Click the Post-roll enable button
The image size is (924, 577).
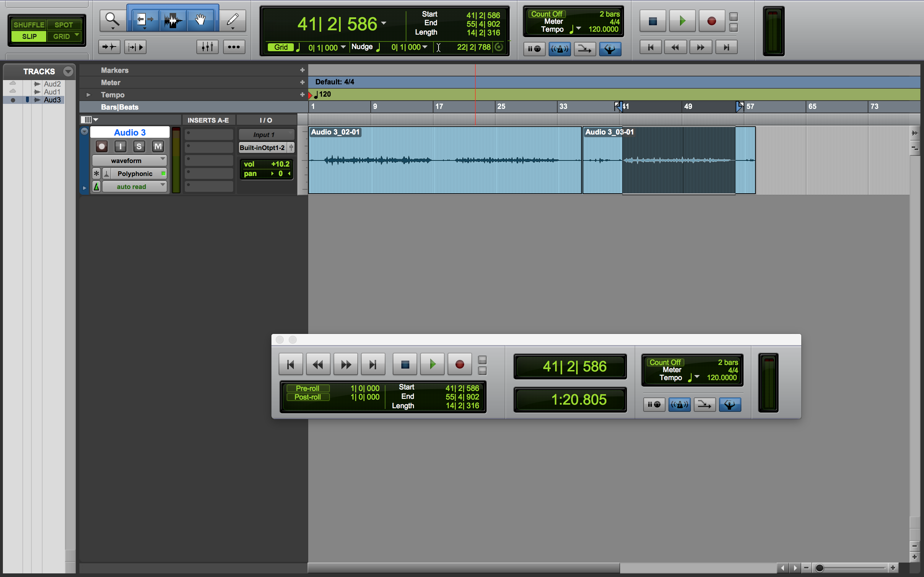307,397
